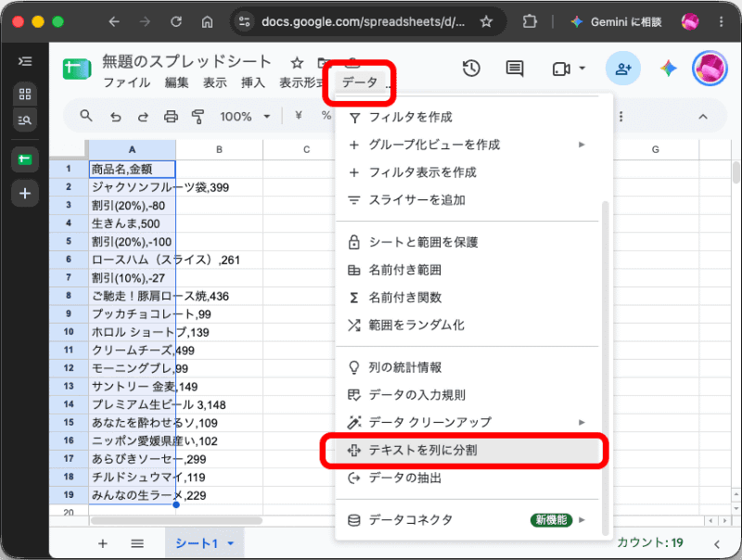Open the comments panel
The width and height of the screenshot is (742, 560).
coord(515,69)
